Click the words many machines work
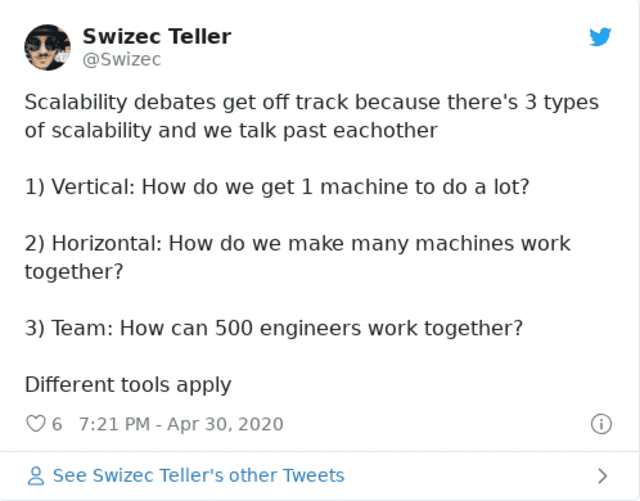This screenshot has width=640, height=501. point(461,244)
